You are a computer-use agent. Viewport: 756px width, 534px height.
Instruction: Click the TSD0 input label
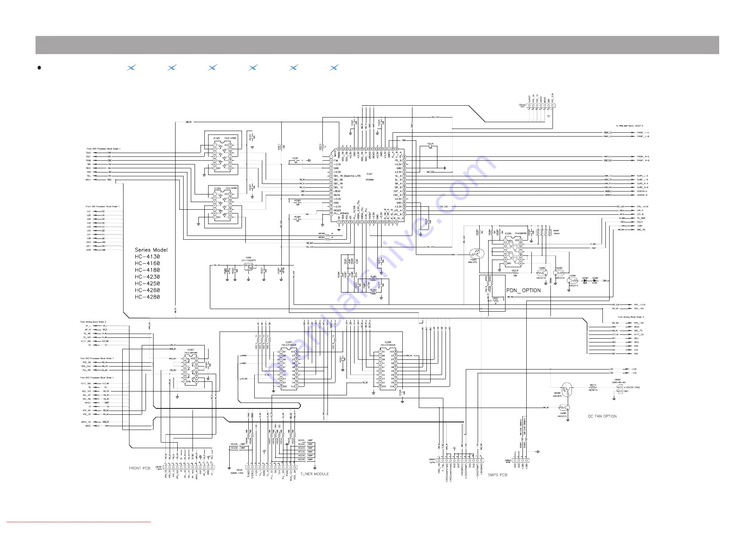pyautogui.click(x=88, y=161)
